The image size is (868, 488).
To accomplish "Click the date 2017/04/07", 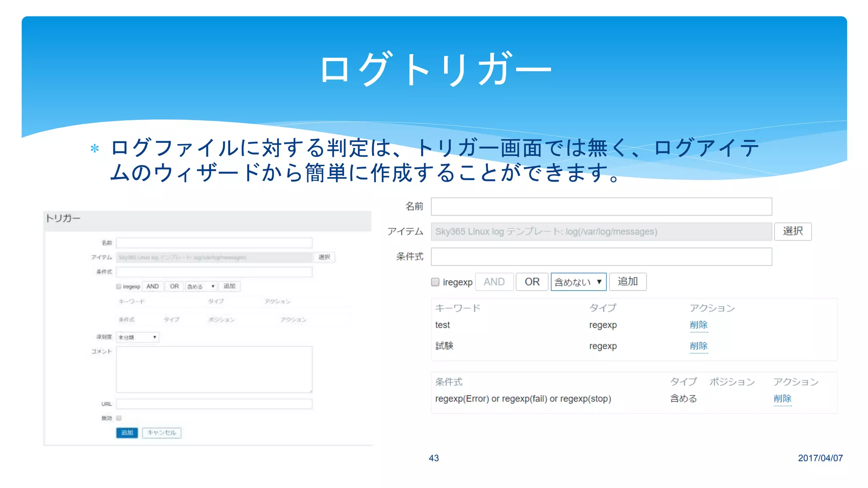I will click(x=820, y=458).
